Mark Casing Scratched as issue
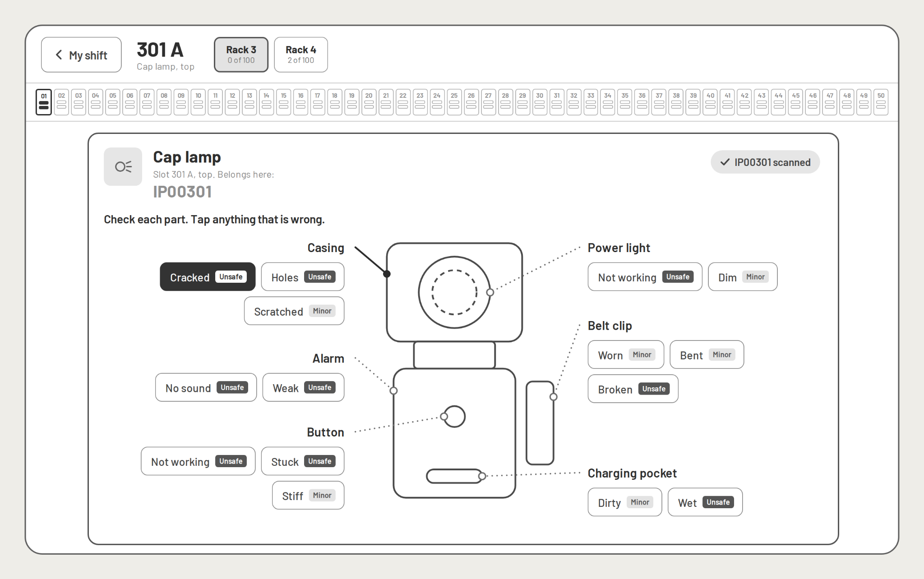The image size is (924, 579). pyautogui.click(x=294, y=311)
